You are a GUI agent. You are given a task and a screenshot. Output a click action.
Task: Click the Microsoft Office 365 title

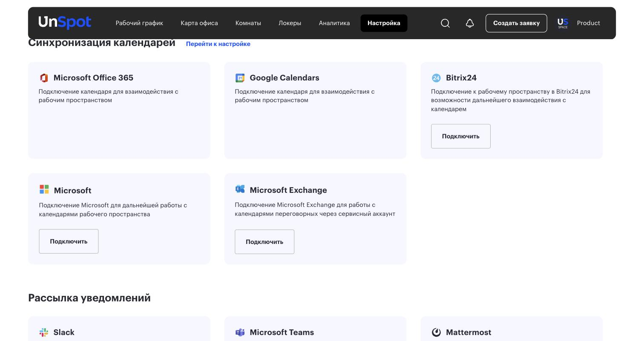[x=93, y=78]
